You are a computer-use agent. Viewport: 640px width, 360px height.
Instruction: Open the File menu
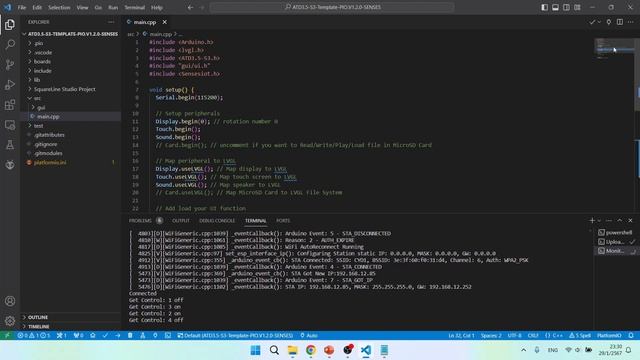[22, 7]
